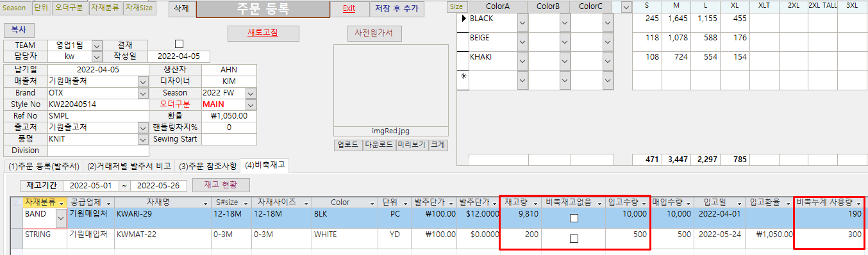Open the BAND 자재분류 cell dropdown
868x255 pixels.
click(x=61, y=218)
